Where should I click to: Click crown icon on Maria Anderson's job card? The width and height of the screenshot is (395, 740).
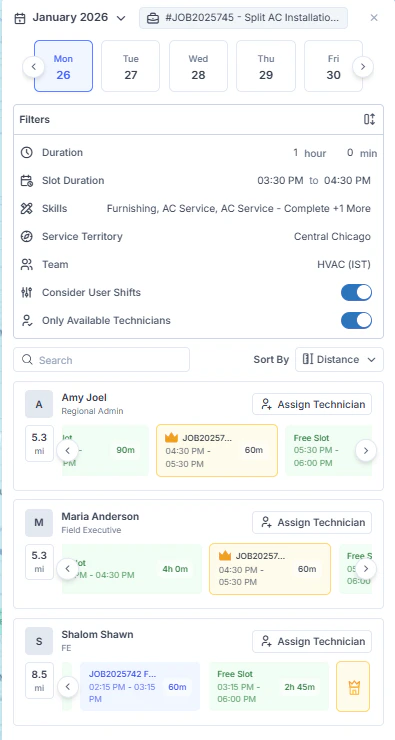coord(225,556)
